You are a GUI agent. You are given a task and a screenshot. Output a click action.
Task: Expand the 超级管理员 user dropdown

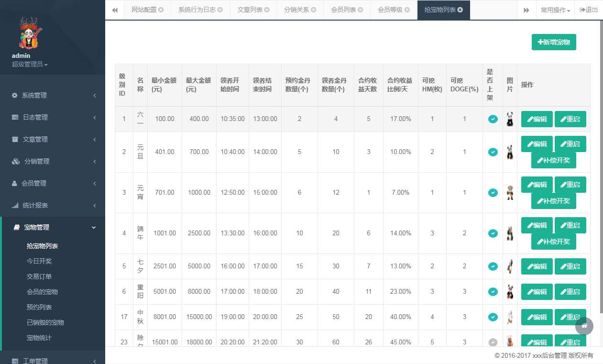pos(30,65)
